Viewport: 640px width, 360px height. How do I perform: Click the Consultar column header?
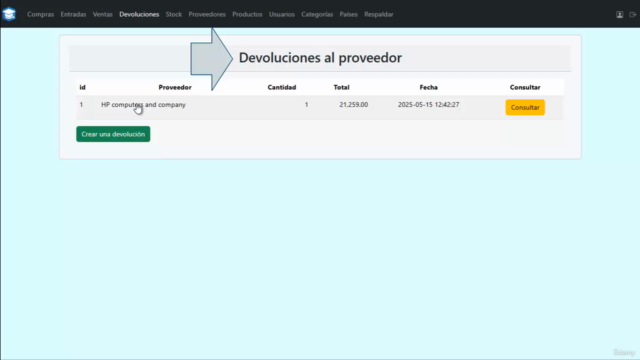pyautogui.click(x=525, y=87)
